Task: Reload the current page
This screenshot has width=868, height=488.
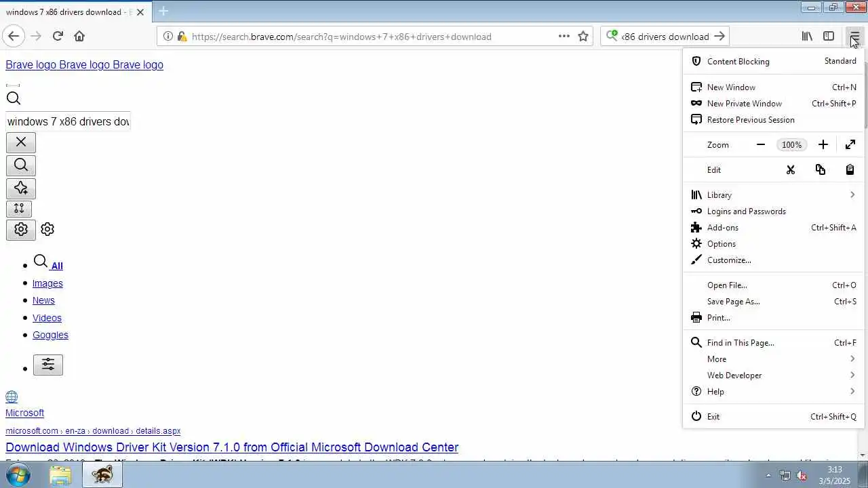Action: 58,36
